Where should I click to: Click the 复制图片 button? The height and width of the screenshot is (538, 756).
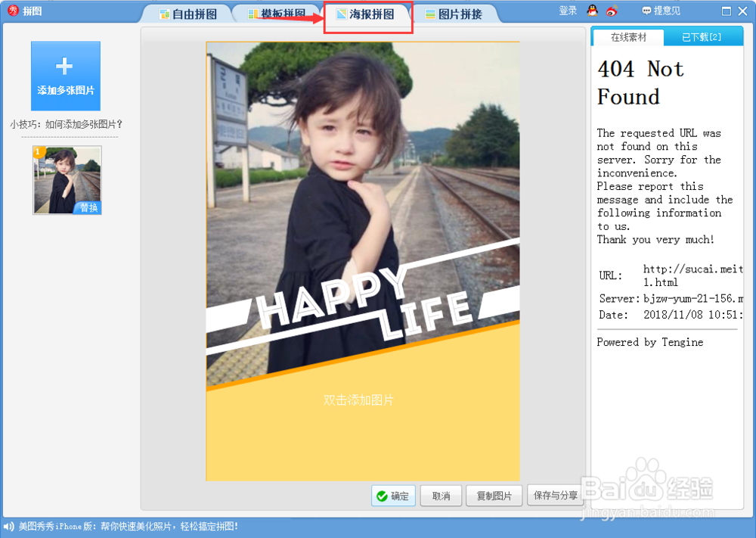coord(494,496)
